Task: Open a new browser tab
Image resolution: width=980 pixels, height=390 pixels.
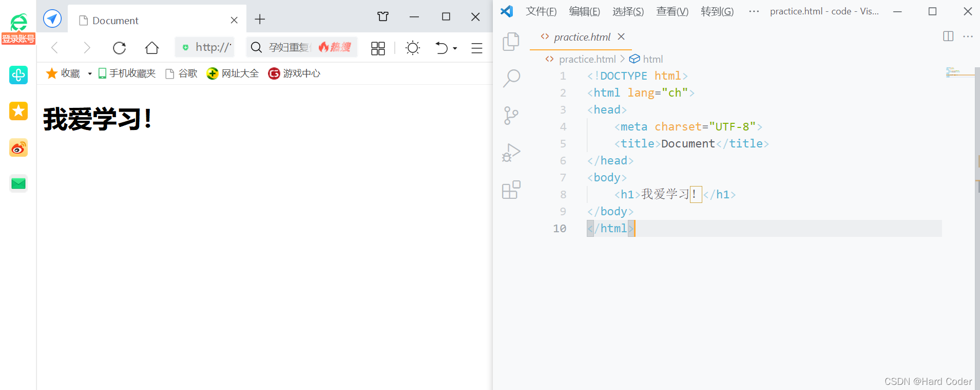Action: pyautogui.click(x=260, y=20)
